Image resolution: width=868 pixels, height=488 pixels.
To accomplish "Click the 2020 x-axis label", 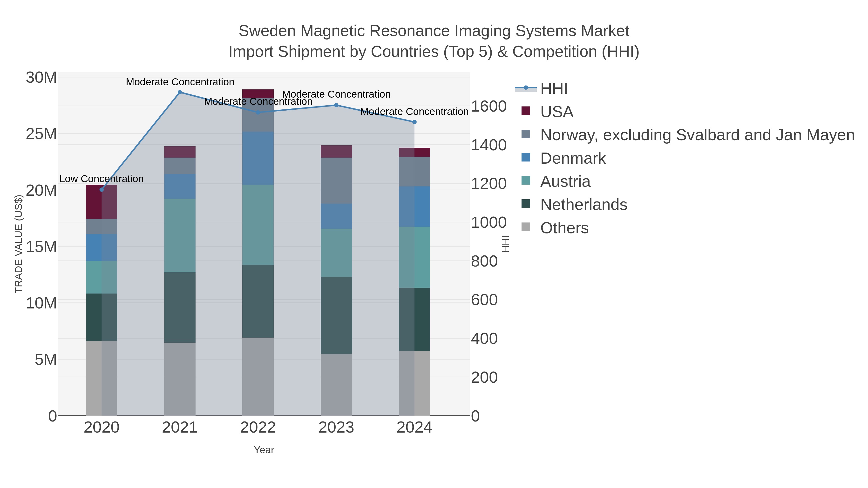I will coord(102,428).
